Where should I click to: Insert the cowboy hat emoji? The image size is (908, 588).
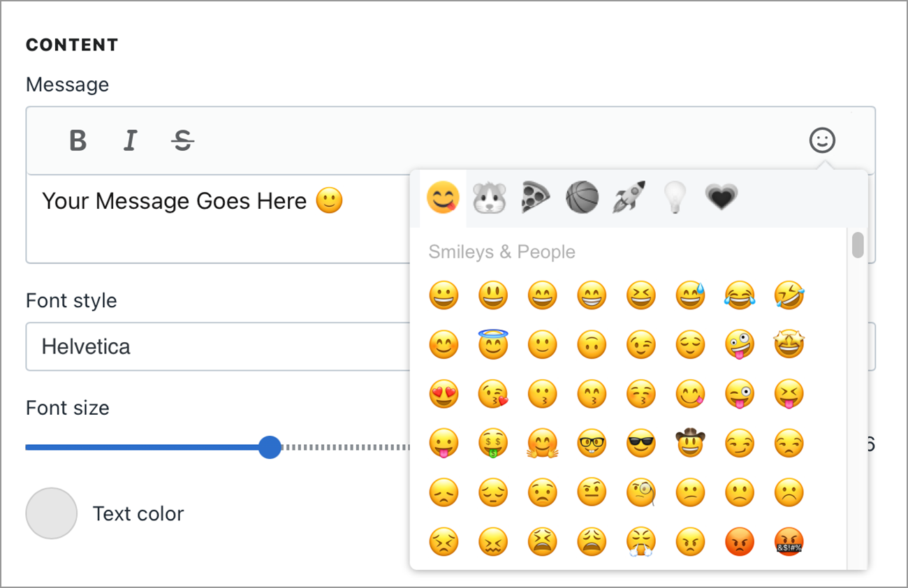pos(690,443)
